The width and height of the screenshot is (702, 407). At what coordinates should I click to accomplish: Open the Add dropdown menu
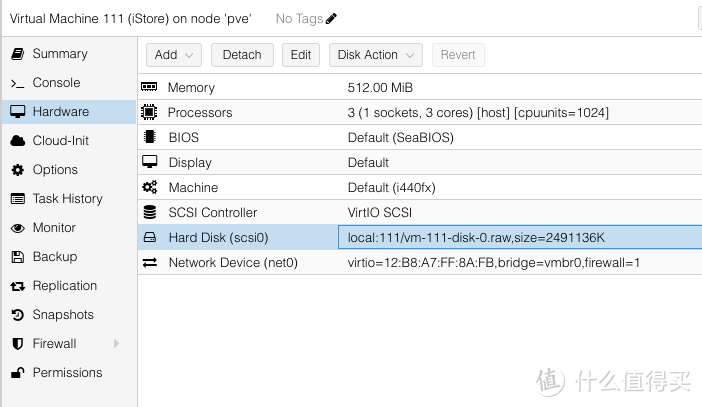click(175, 55)
